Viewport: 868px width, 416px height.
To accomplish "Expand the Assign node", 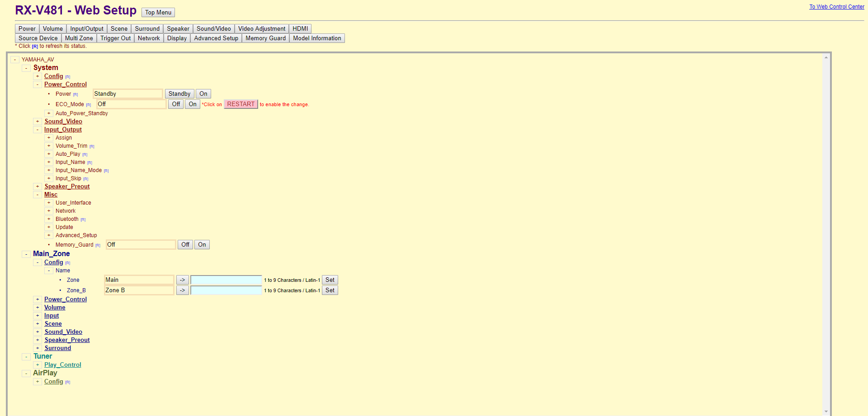I will (x=49, y=138).
